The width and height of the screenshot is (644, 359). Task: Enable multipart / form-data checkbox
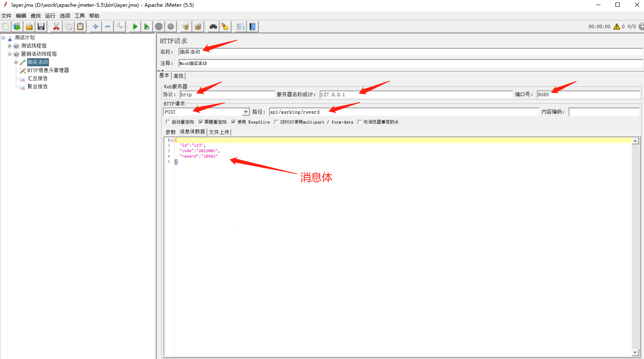(276, 122)
